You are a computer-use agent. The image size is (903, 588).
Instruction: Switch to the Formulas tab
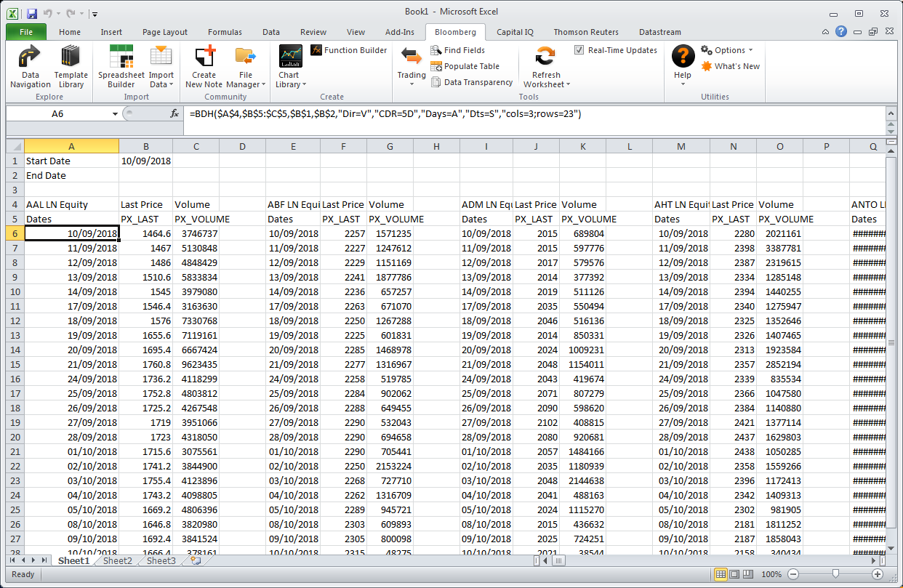click(x=225, y=32)
